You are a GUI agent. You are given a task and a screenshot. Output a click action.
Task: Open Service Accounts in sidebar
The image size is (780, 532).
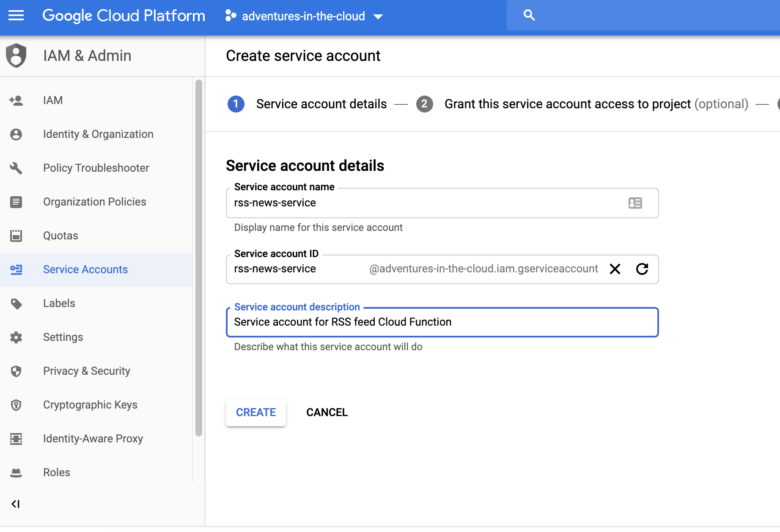pos(85,269)
